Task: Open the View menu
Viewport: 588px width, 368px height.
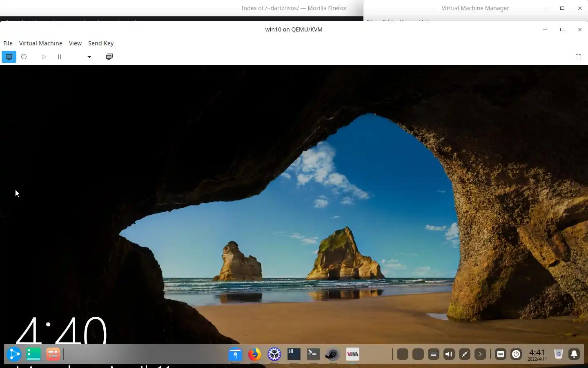Action: (x=75, y=43)
